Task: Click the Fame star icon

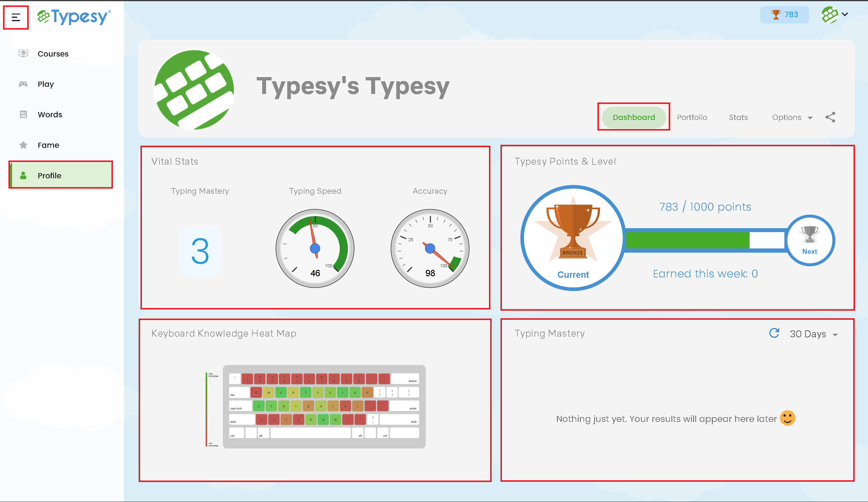Action: (24, 145)
